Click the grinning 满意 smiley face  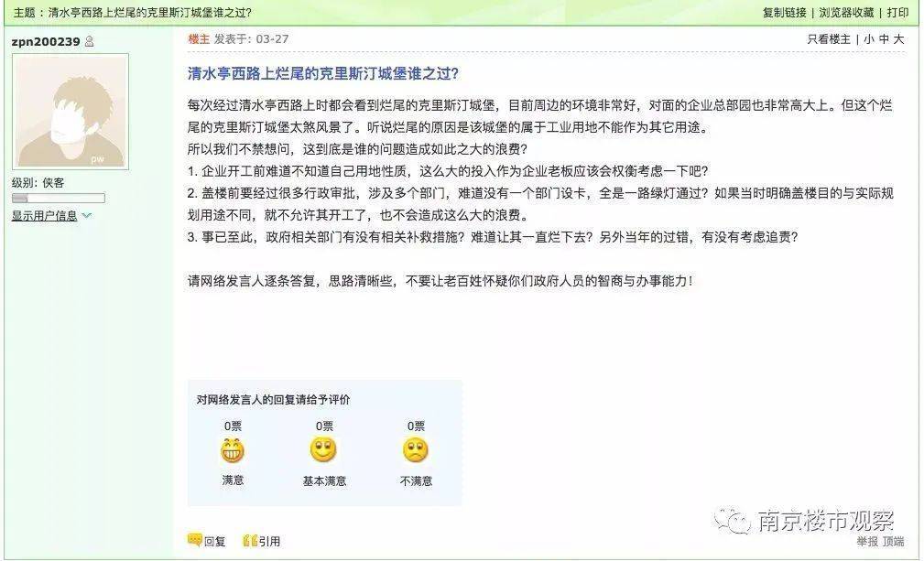coord(233,450)
